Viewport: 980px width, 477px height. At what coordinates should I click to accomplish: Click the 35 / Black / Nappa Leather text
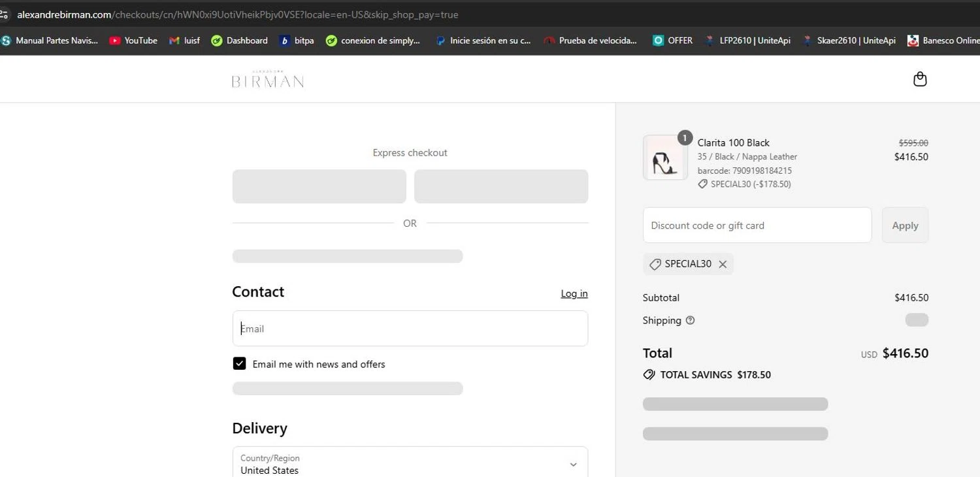[x=747, y=157]
